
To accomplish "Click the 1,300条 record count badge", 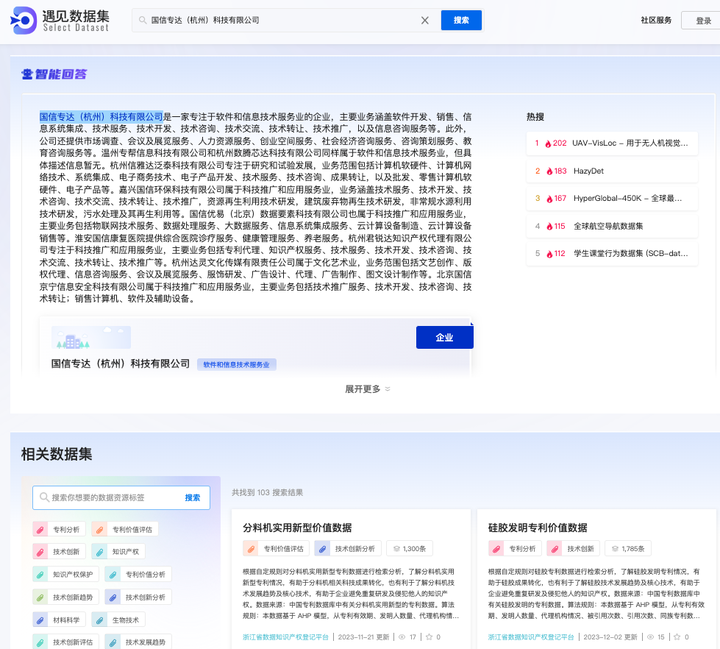I will tap(410, 548).
